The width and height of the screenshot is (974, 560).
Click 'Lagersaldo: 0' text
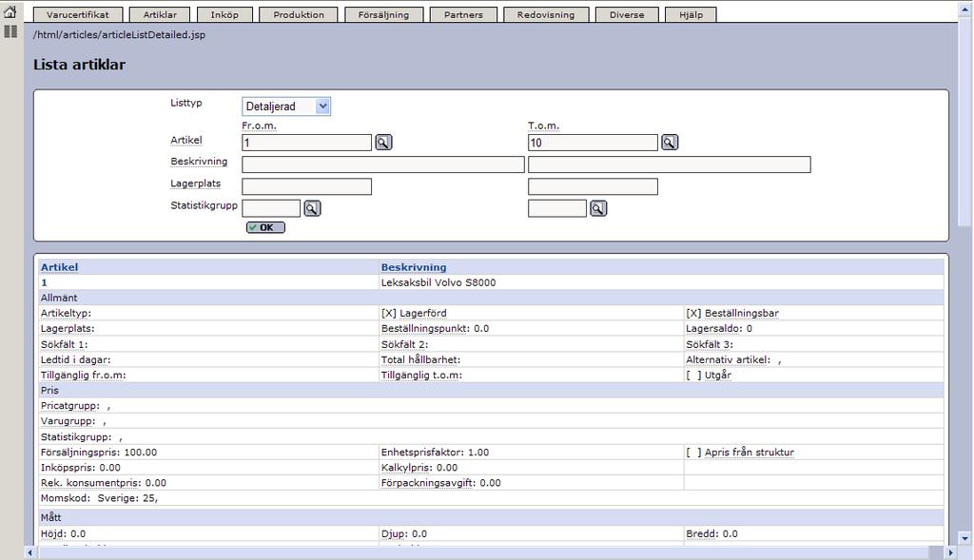(719, 328)
